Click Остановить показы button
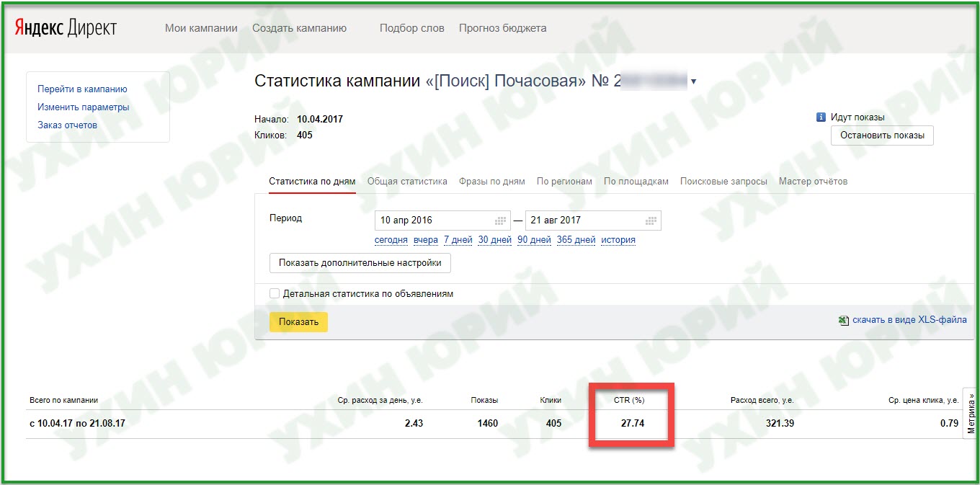Viewport: 980px width, 485px height. [882, 135]
